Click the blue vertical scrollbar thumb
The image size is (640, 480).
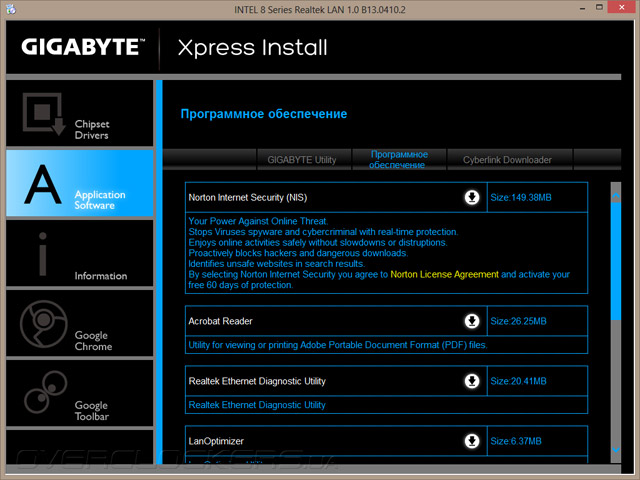coord(616,261)
